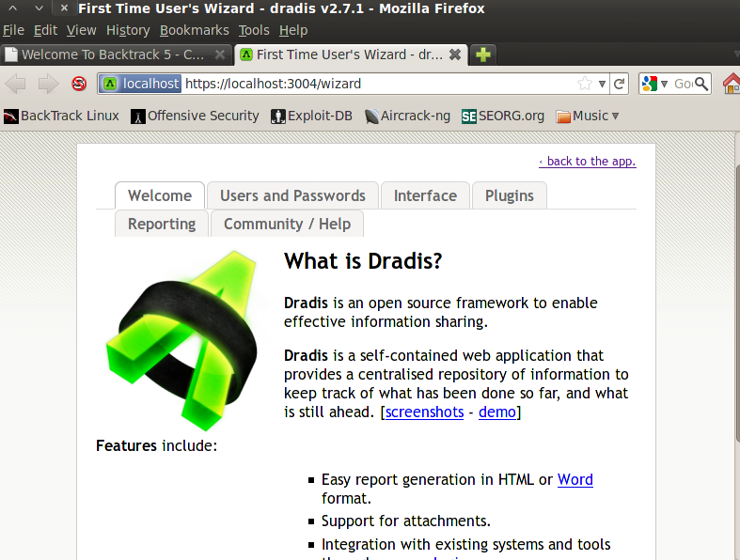The height and width of the screenshot is (560, 740).
Task: Click the search magnifier icon
Action: coord(701,84)
